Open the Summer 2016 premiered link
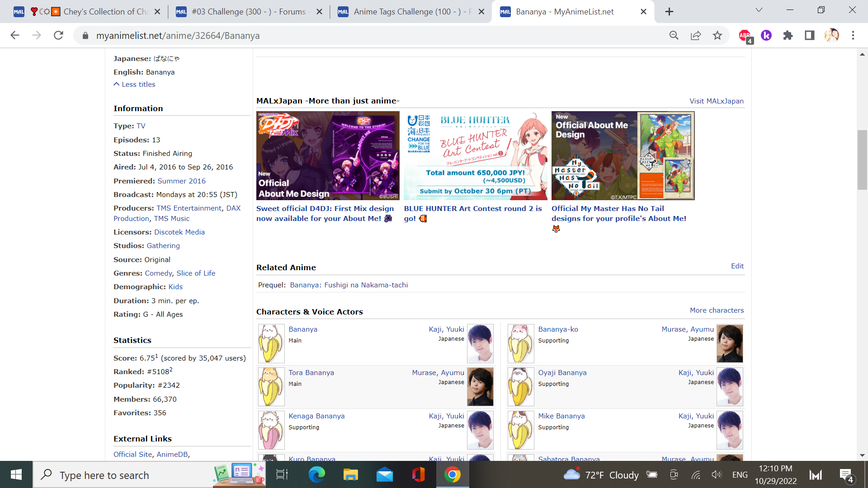Viewport: 868px width, 488px height. point(181,181)
